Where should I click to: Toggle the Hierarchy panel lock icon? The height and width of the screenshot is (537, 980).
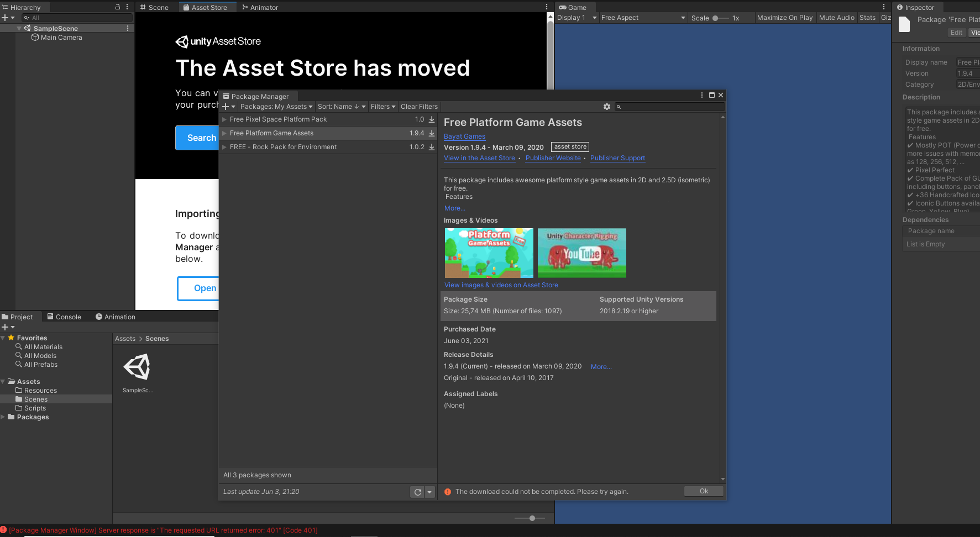[118, 7]
